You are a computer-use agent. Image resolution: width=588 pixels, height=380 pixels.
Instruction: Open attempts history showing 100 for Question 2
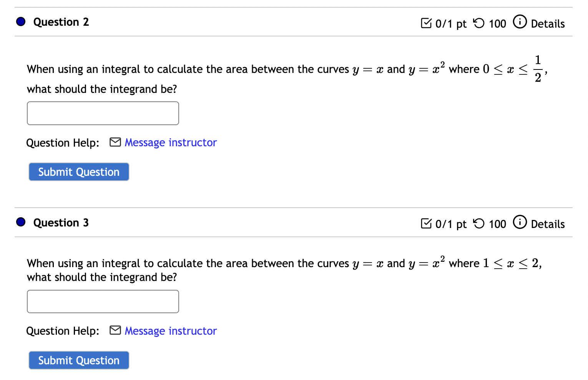[497, 23]
